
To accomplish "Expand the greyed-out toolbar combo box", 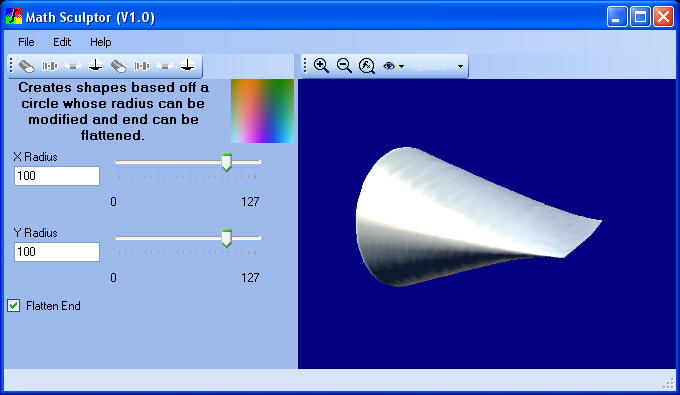I will (x=460, y=66).
